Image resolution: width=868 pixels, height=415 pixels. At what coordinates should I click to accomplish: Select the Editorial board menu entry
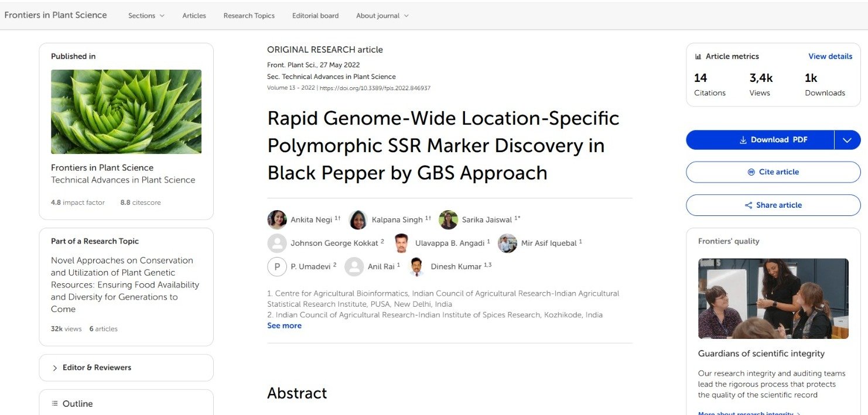click(x=315, y=16)
